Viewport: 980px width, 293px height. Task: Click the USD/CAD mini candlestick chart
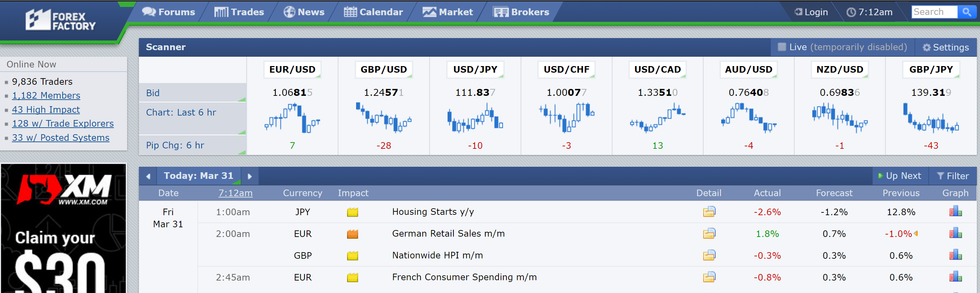[657, 118]
